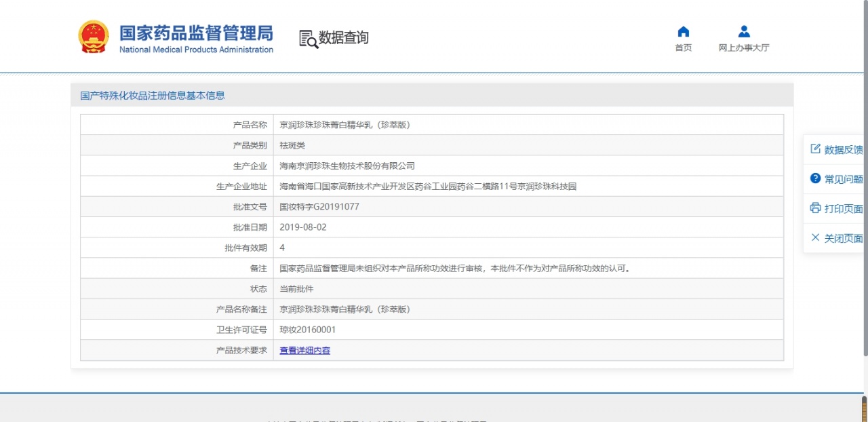The image size is (868, 422).
Task: Click the 琼妆20160001 value
Action: 308,330
